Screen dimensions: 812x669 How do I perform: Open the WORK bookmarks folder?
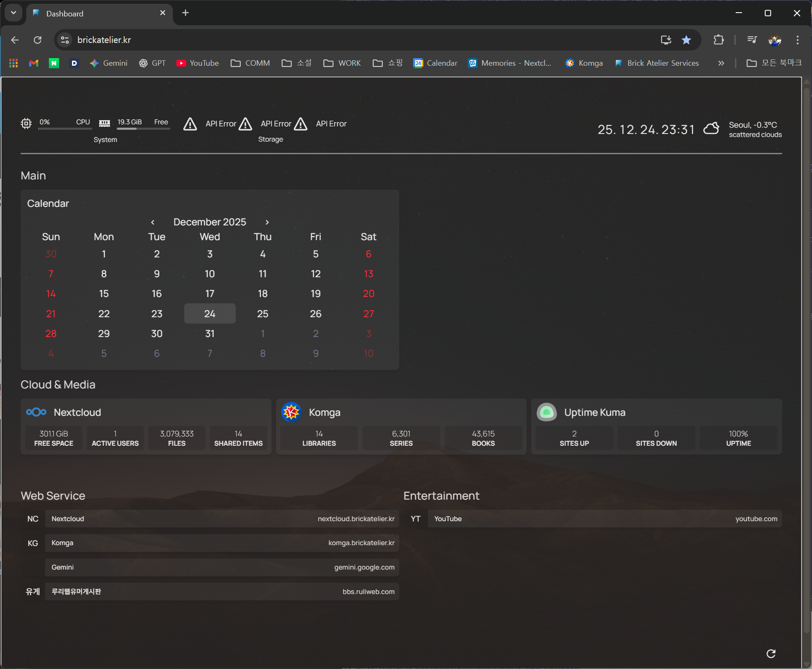point(342,63)
